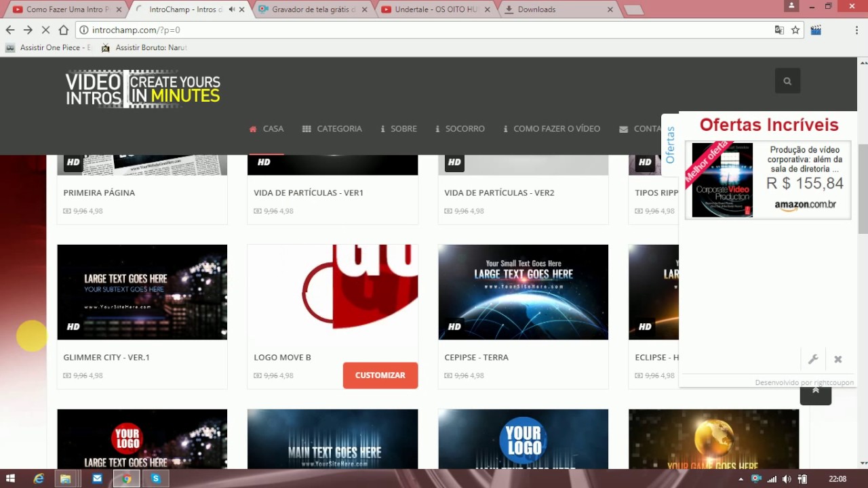Image resolution: width=868 pixels, height=488 pixels.
Task: Switch to the Downloads tab
Action: (x=557, y=9)
